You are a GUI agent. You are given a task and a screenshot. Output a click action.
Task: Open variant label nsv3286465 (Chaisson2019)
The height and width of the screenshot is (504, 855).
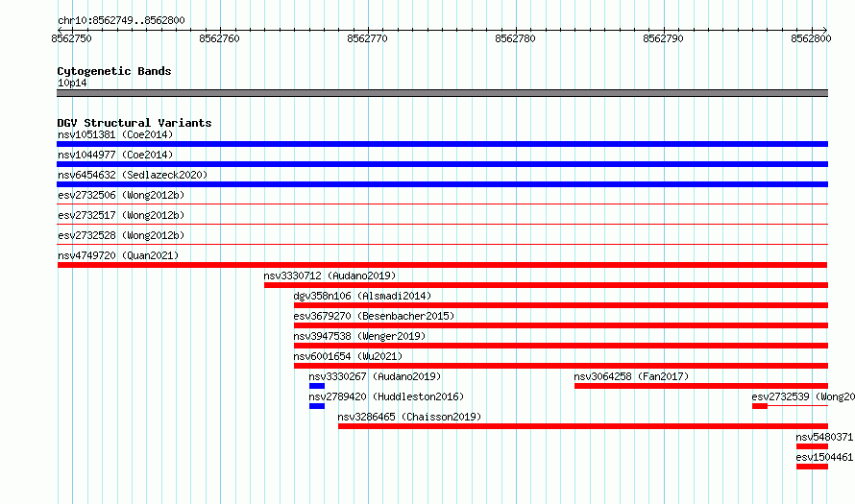tap(409, 417)
